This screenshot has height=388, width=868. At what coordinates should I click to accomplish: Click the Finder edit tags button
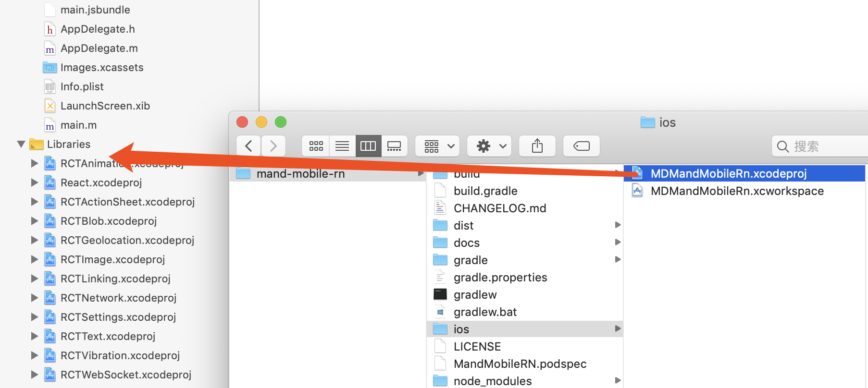point(582,146)
